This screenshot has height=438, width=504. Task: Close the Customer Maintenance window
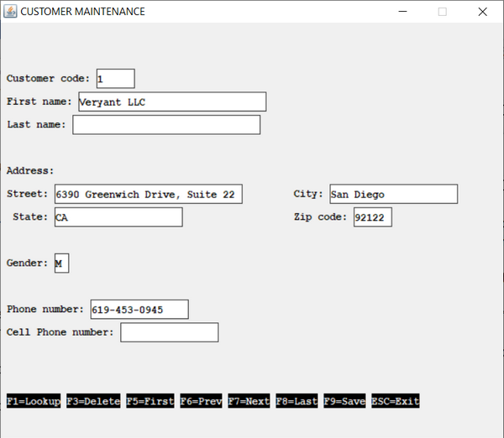(x=482, y=12)
